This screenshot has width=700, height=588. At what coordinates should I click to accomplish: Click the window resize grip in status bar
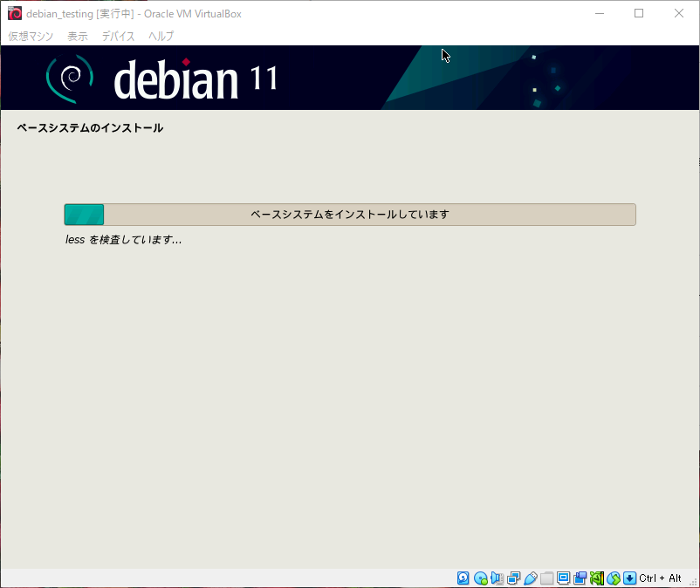[693, 582]
